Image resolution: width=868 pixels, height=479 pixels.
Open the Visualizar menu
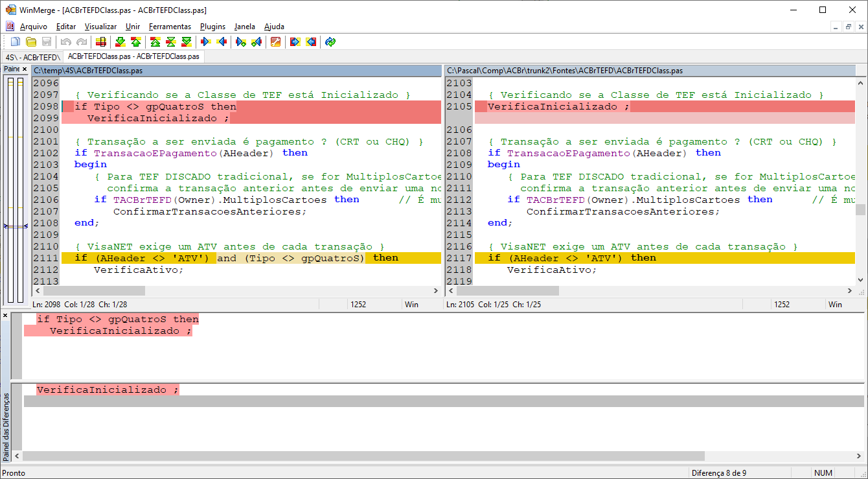100,27
